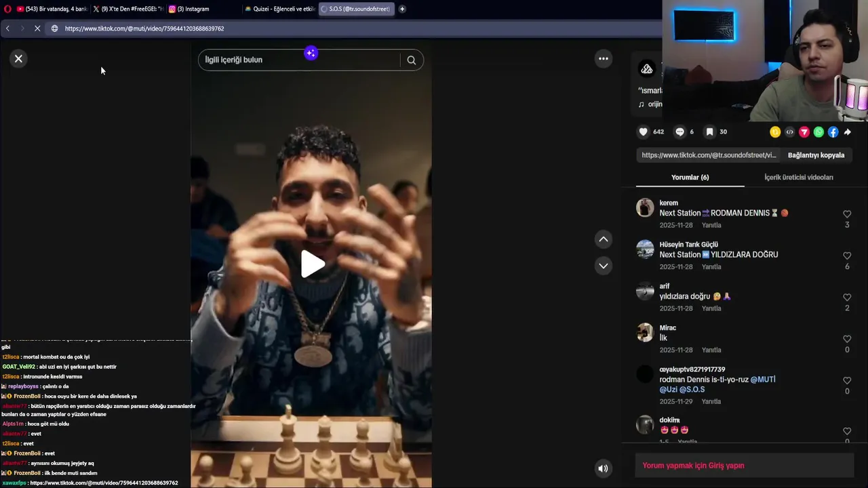The height and width of the screenshot is (488, 868).
Task: Go to the next video
Action: [x=604, y=266]
